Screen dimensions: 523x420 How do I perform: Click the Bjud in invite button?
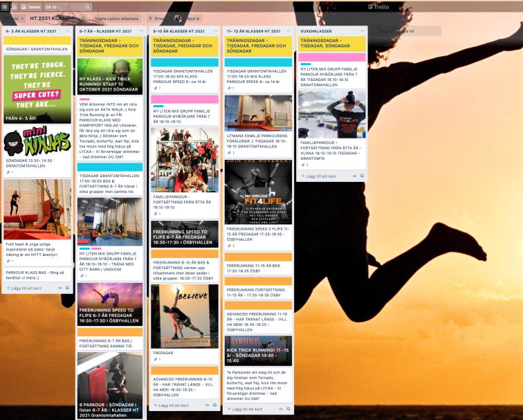point(193,19)
